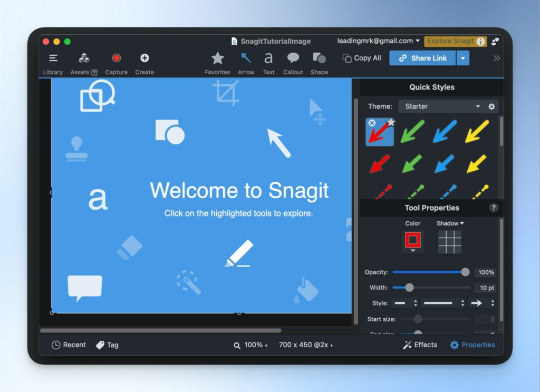The width and height of the screenshot is (540, 392).
Task: Click the red Capture button
Action: (x=117, y=58)
